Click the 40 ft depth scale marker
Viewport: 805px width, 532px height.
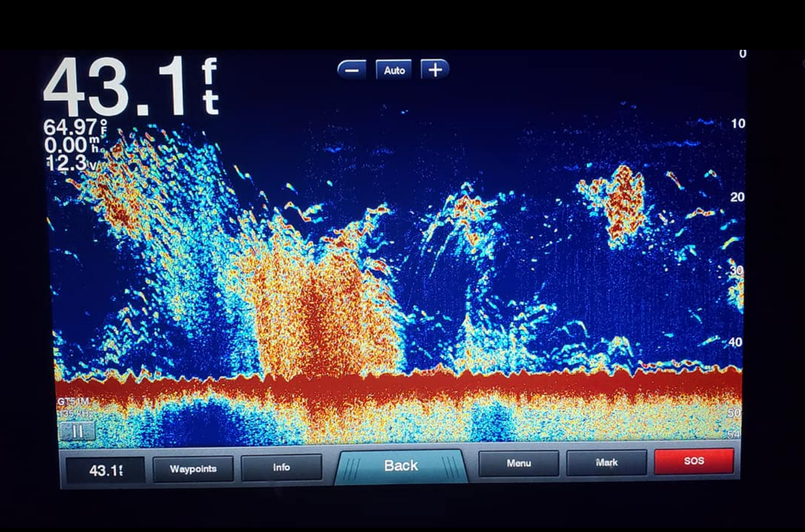tap(735, 342)
